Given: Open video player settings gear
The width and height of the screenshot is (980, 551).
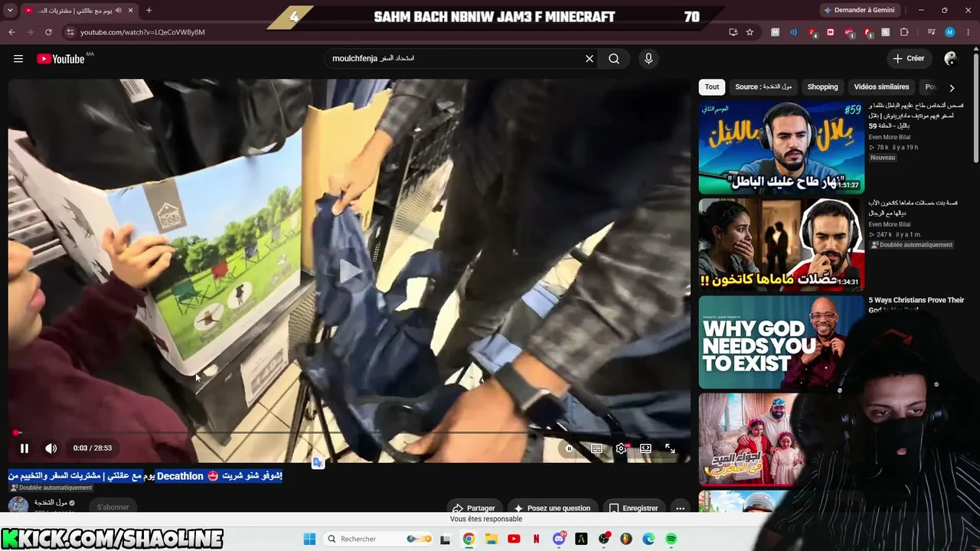Looking at the screenshot, I should [x=621, y=448].
